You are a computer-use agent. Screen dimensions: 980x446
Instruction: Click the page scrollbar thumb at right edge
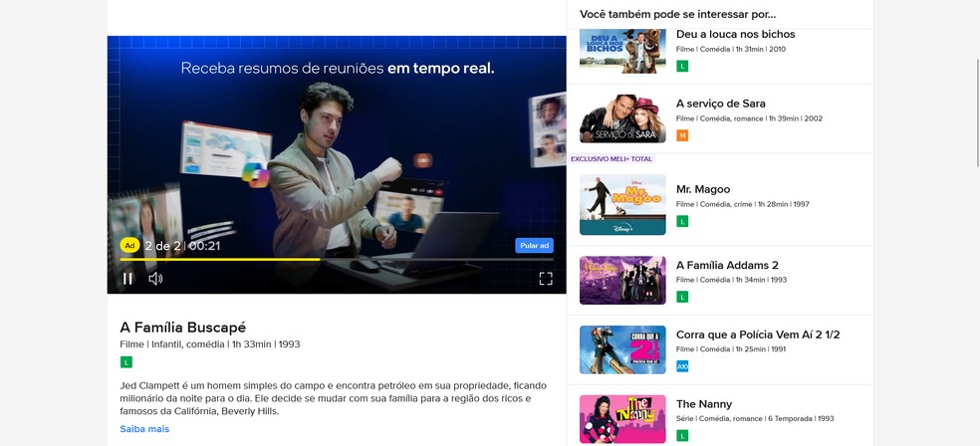coord(977,113)
